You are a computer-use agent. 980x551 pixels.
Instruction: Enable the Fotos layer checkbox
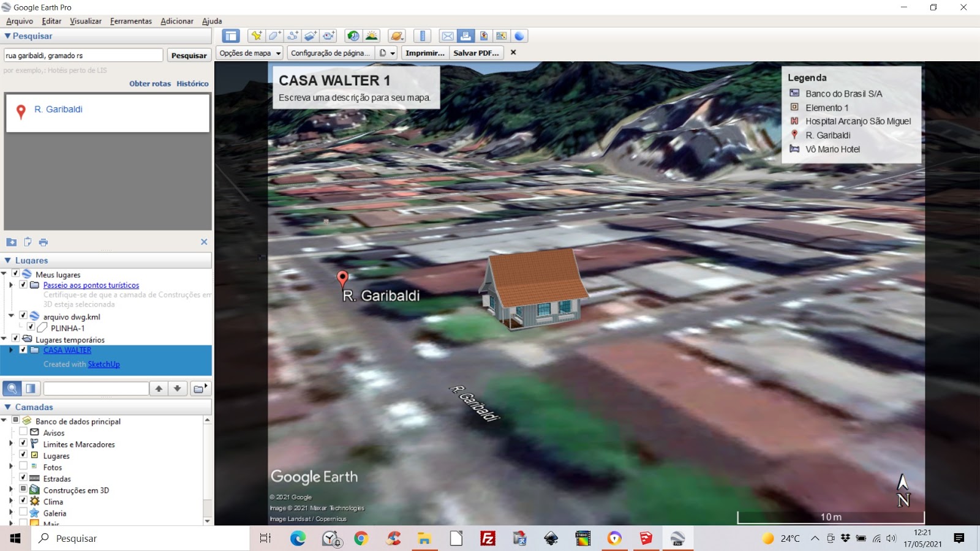pos(23,466)
